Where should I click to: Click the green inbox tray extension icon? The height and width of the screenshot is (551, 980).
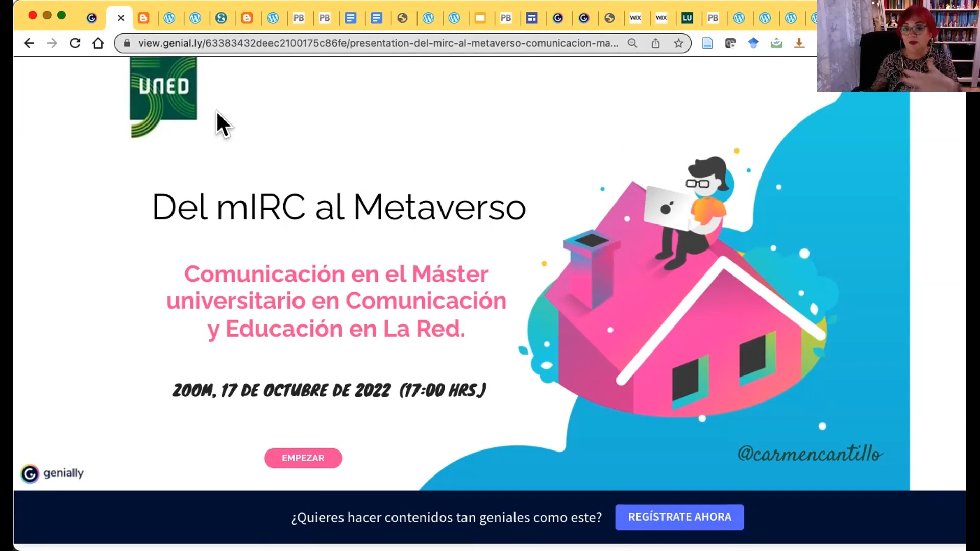click(x=776, y=43)
